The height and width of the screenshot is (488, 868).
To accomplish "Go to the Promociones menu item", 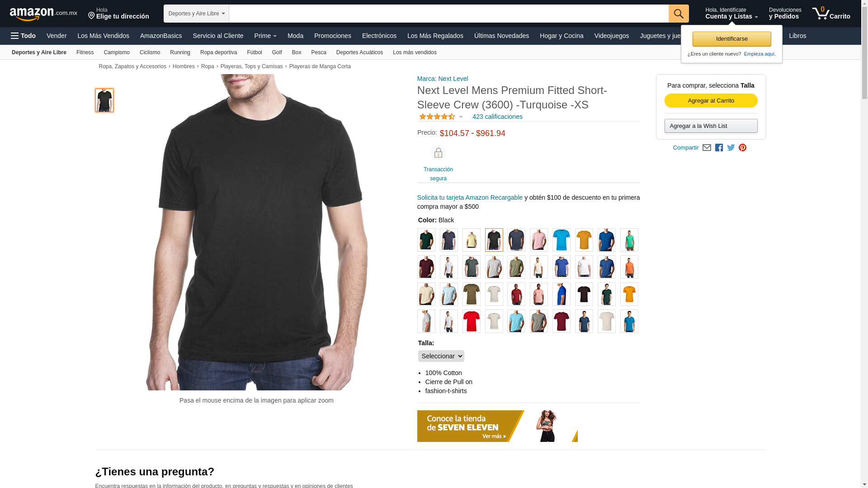I will click(x=332, y=36).
